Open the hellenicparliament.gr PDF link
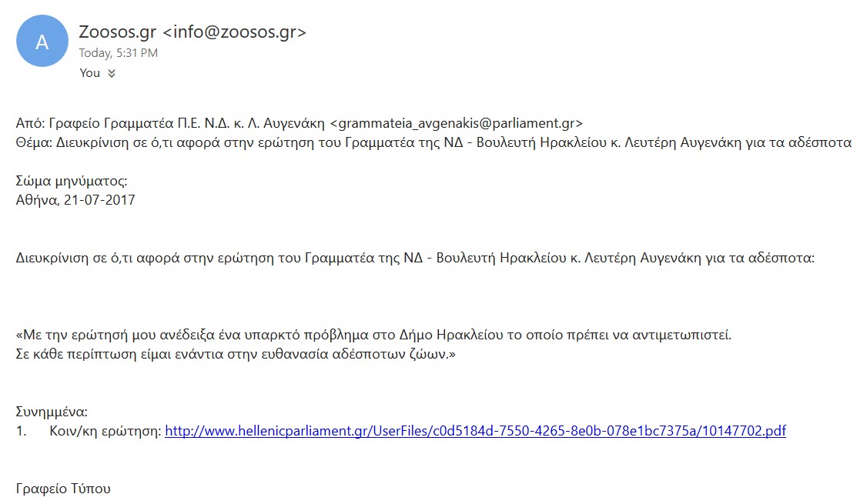The width and height of the screenshot is (860, 504). [475, 431]
